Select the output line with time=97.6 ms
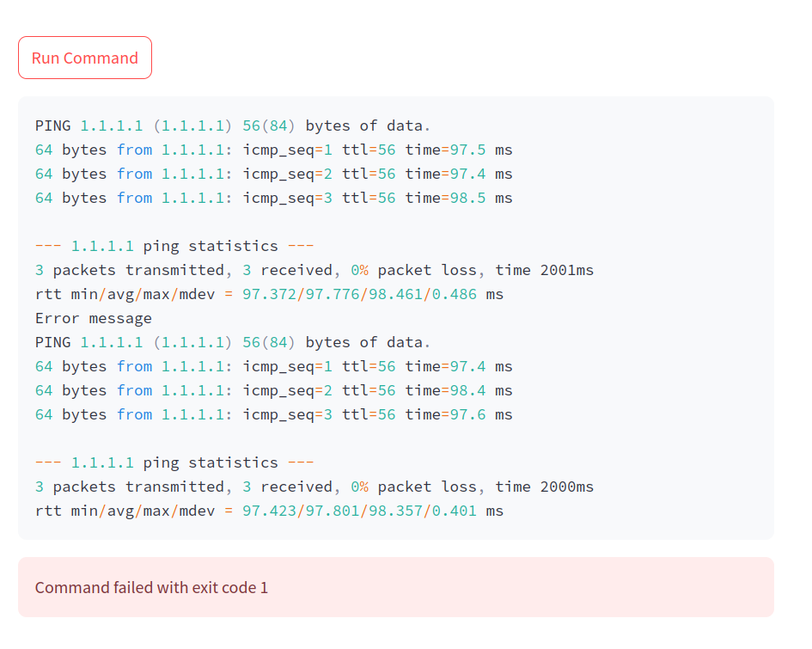The height and width of the screenshot is (649, 812). pos(273,414)
